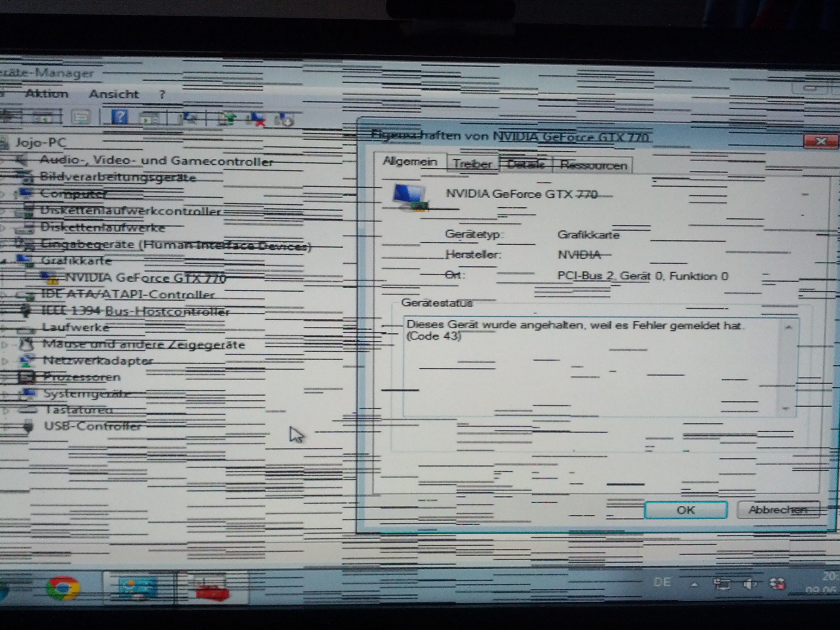840x630 pixels.
Task: Expand Mäuse und andere Zeigegeräte node
Action: point(5,345)
